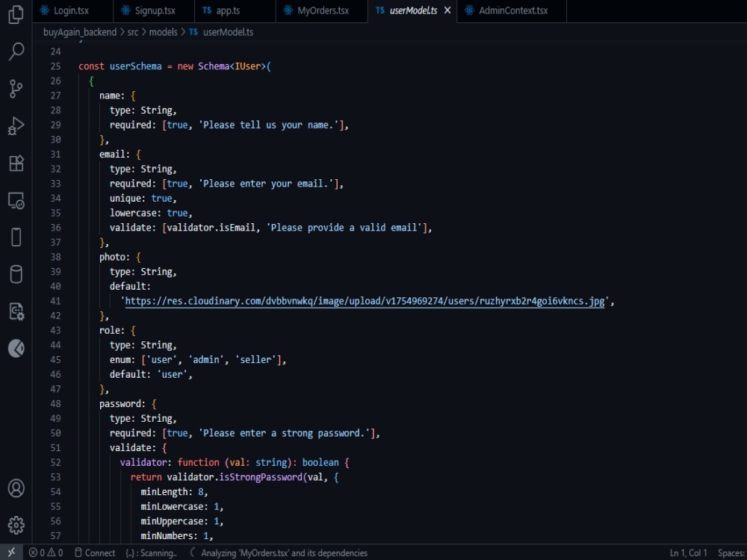Switch to the AdminContext.tsx tab
Image resolution: width=747 pixels, height=560 pixels.
[512, 10]
